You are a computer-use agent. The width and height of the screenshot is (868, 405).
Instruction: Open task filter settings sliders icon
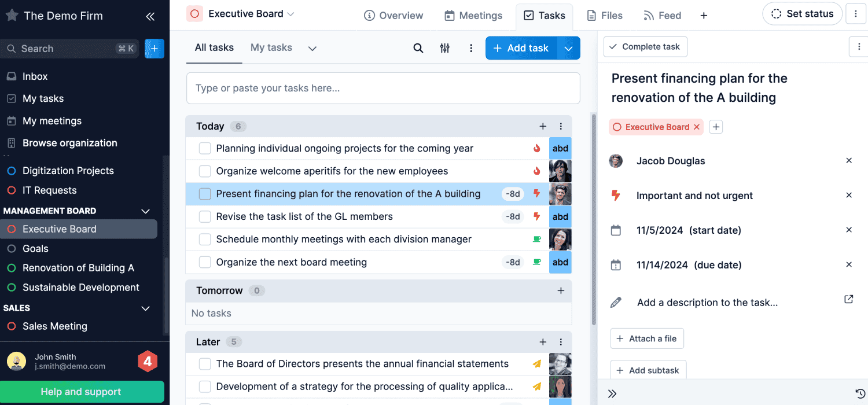tap(444, 48)
